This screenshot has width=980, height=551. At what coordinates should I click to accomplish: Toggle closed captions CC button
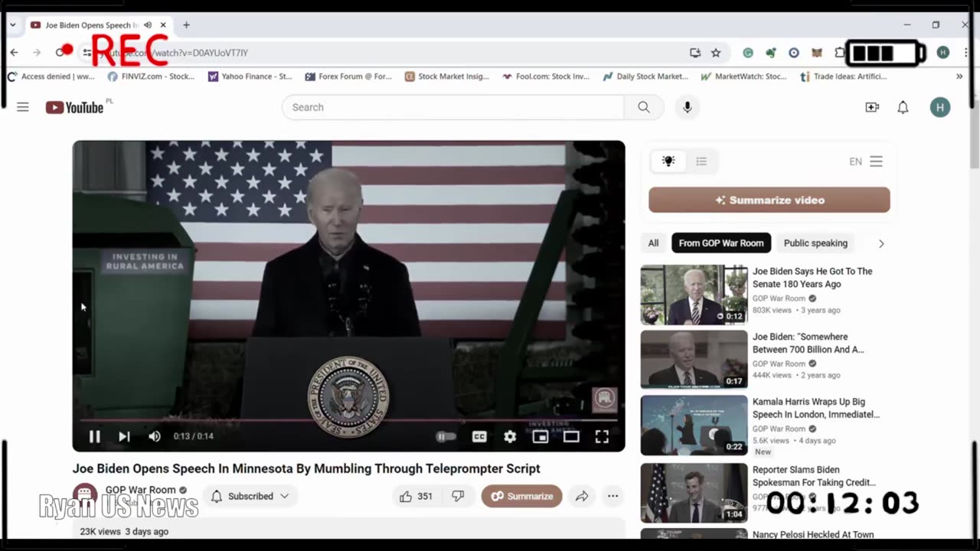tap(479, 436)
